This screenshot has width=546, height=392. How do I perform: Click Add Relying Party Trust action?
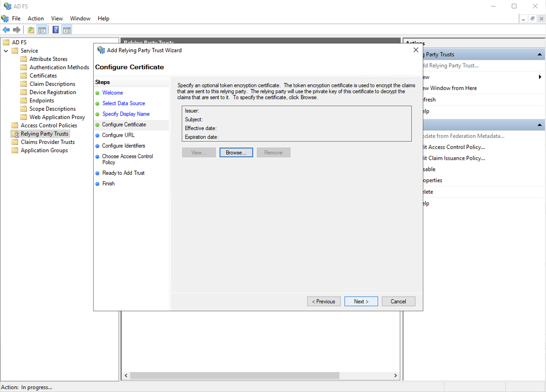coord(451,65)
